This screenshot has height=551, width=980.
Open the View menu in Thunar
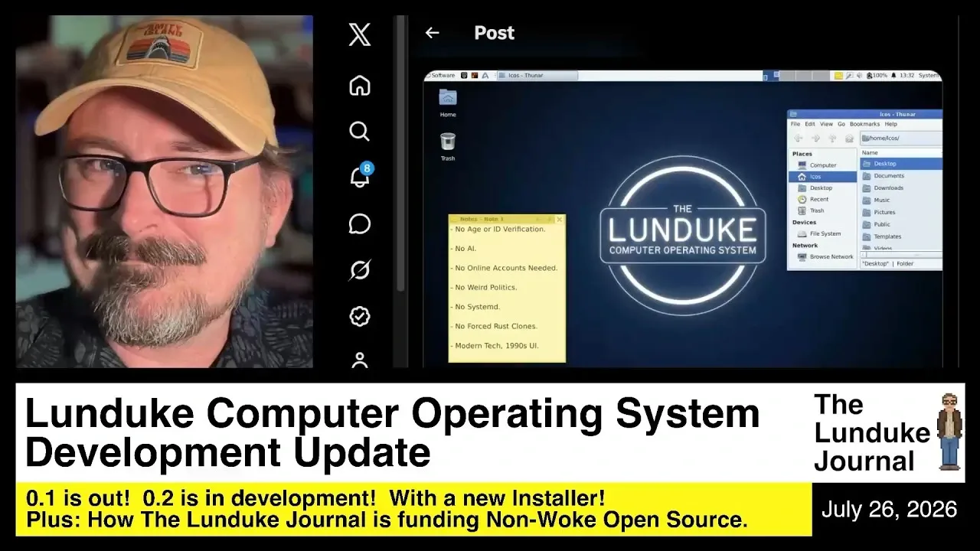click(x=826, y=124)
